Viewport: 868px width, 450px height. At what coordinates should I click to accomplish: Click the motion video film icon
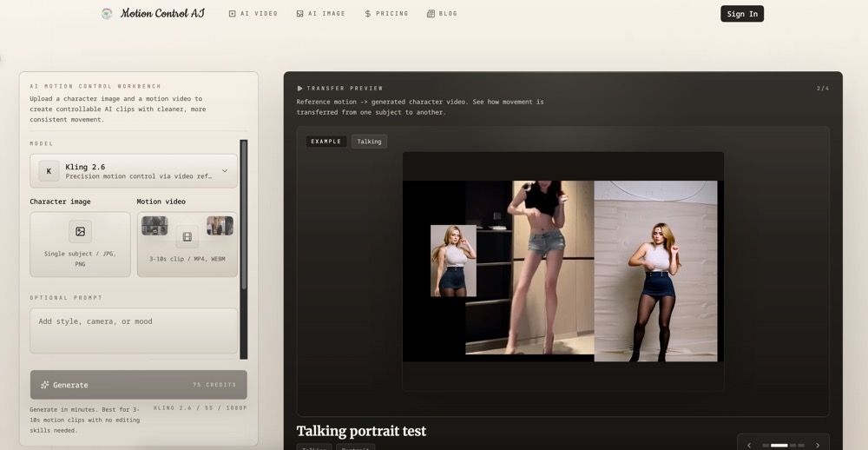(187, 236)
